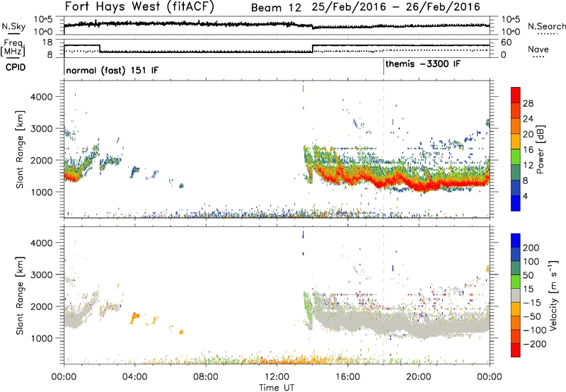Image resolution: width=566 pixels, height=392 pixels.
Task: Click the '04:00' time axis label
Action: pos(135,377)
